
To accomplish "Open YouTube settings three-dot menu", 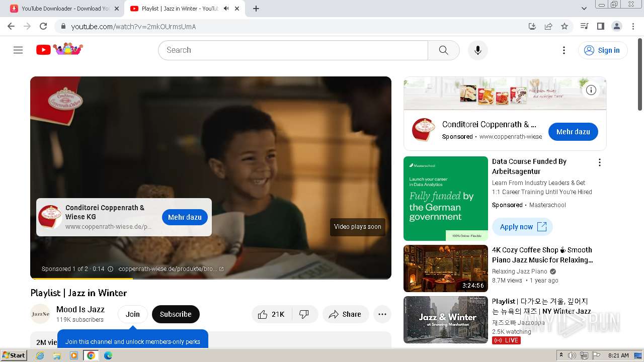I will click(563, 50).
